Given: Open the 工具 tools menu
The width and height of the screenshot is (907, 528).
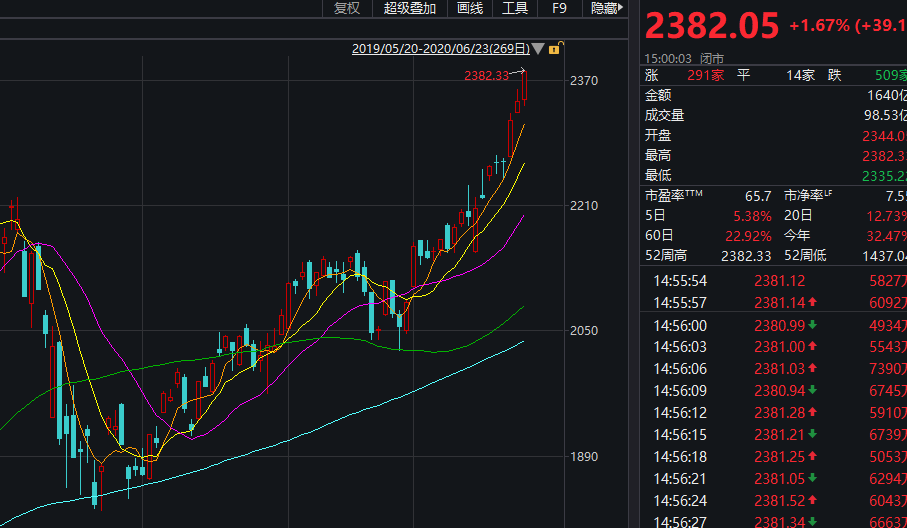Looking at the screenshot, I should [515, 8].
